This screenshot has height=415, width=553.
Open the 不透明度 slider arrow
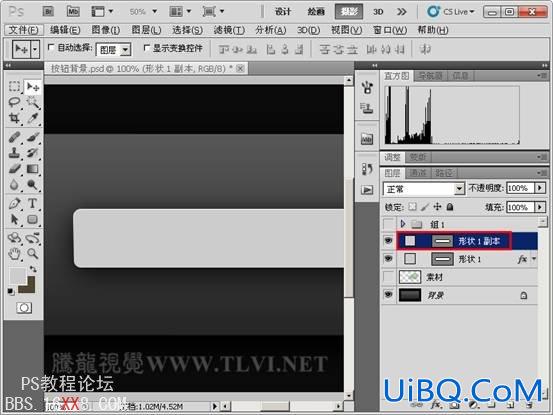pyautogui.click(x=540, y=188)
